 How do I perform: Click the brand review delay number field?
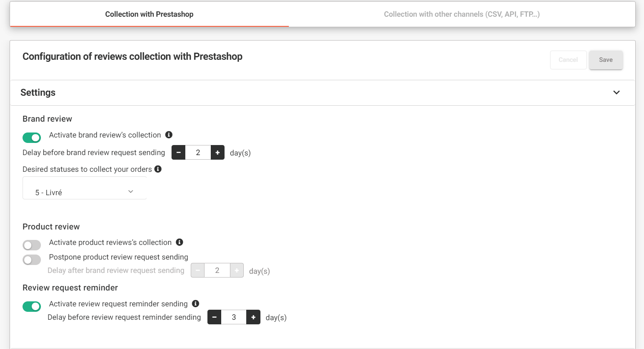click(x=198, y=153)
